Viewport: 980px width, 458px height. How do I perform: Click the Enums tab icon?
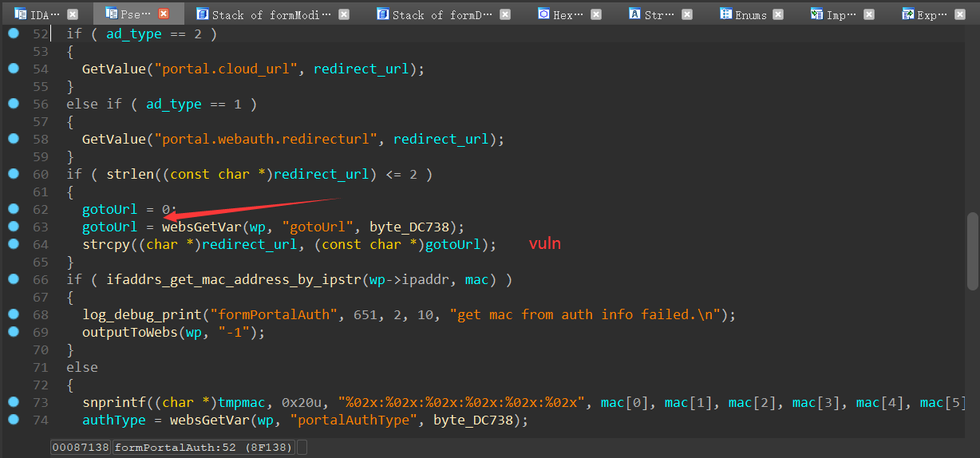coord(725,14)
